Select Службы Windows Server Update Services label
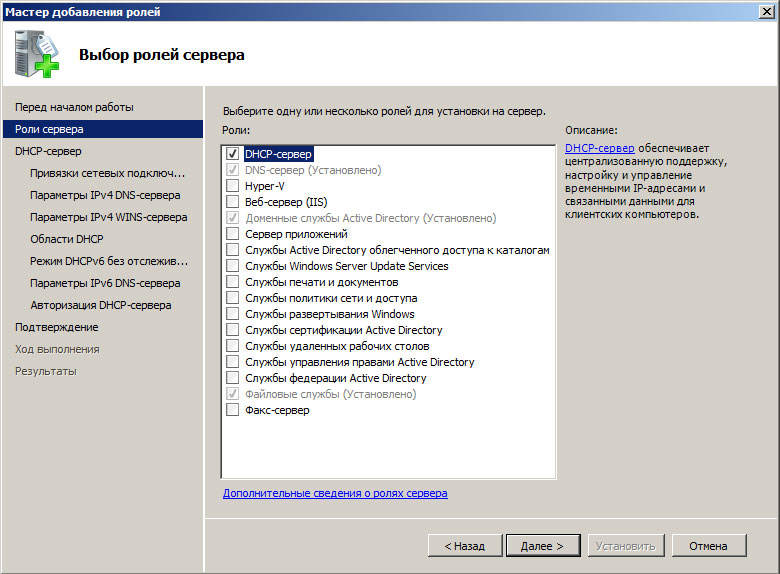The width and height of the screenshot is (780, 574). pos(347,266)
